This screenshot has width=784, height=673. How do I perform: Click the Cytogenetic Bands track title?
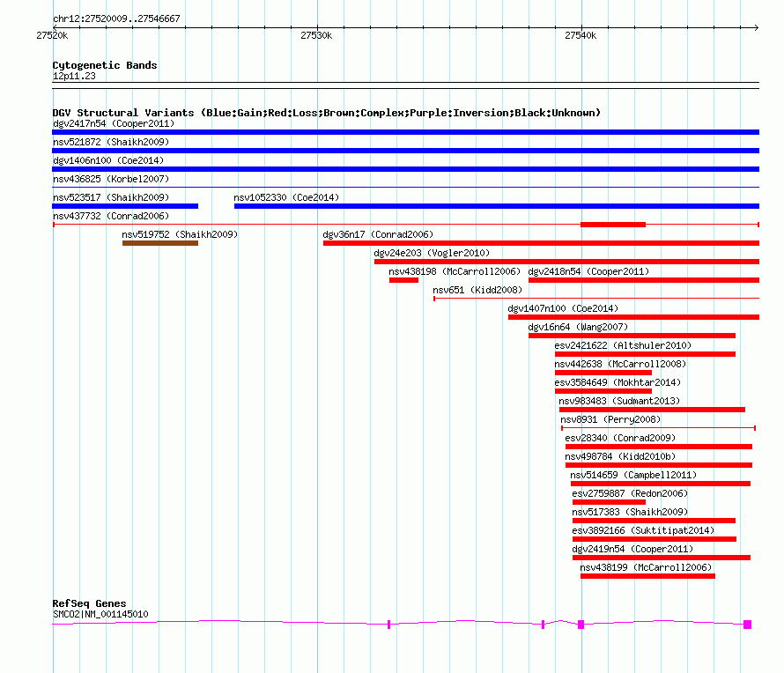105,65
